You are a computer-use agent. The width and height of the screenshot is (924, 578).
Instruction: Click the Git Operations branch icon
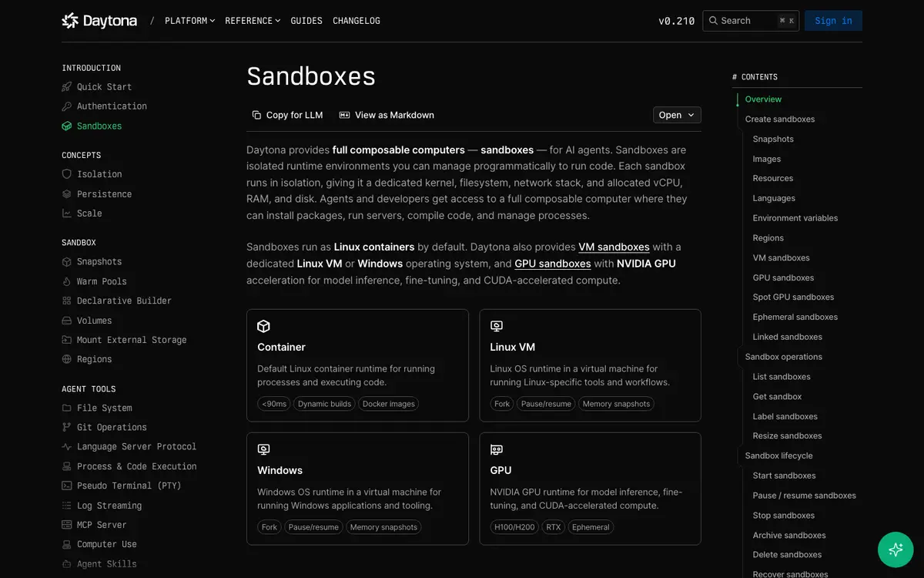click(x=67, y=427)
